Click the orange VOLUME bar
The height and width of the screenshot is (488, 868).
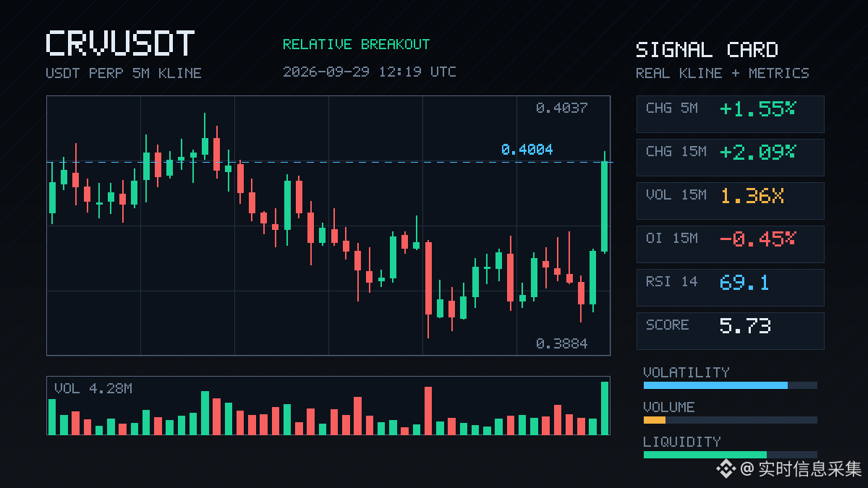coord(655,420)
